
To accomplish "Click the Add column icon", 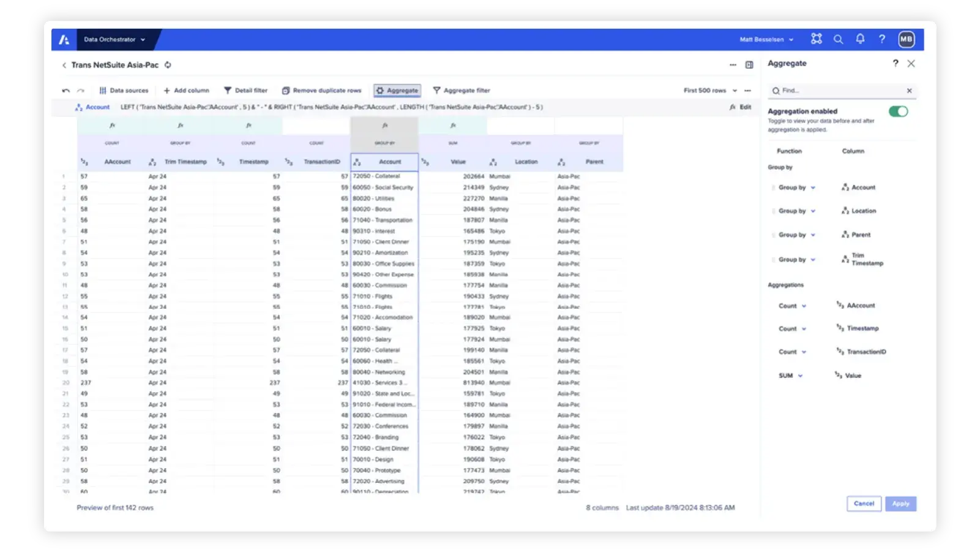I will tap(167, 90).
